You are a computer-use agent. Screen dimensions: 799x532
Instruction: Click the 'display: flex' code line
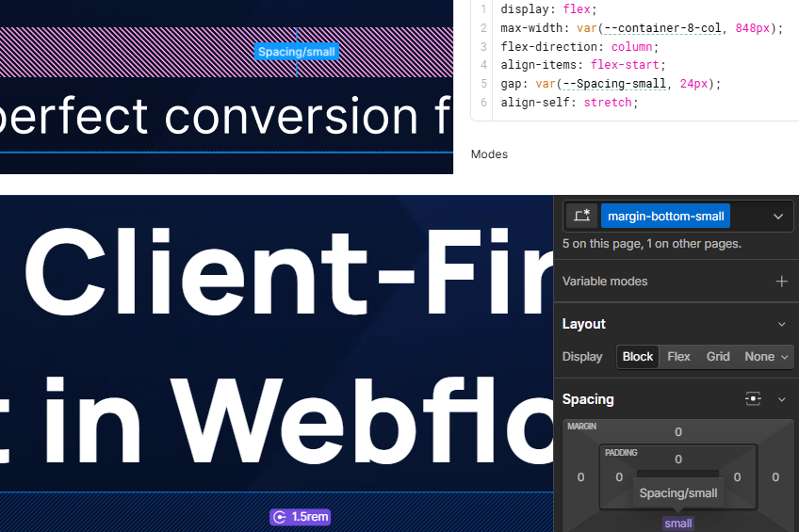click(548, 9)
